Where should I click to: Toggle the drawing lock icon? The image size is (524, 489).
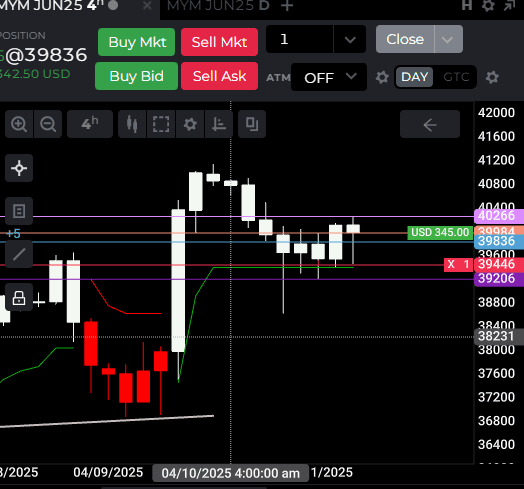pyautogui.click(x=19, y=297)
